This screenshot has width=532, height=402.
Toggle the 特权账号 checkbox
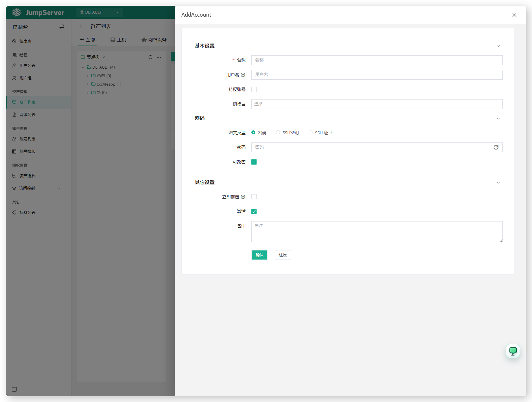254,89
